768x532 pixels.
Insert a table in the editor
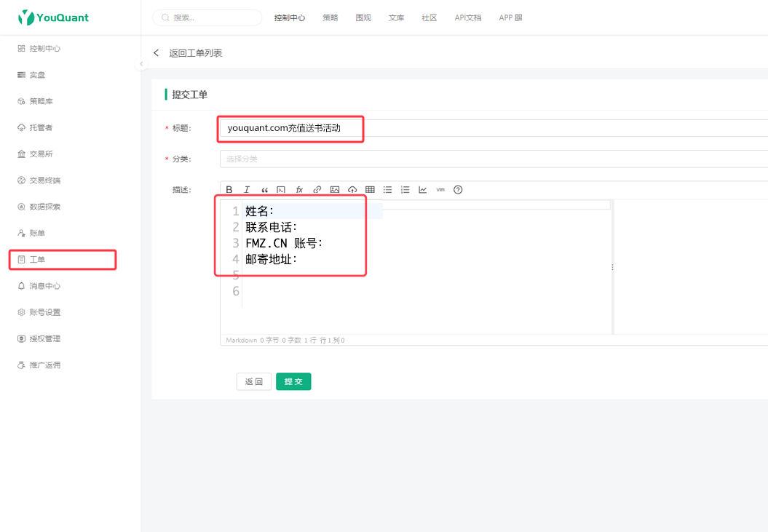click(370, 189)
